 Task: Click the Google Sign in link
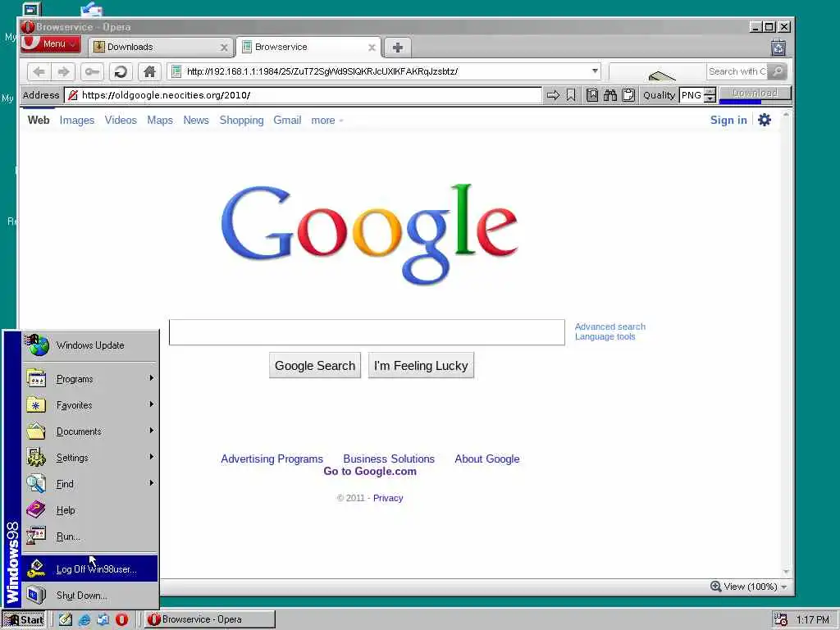[728, 120]
